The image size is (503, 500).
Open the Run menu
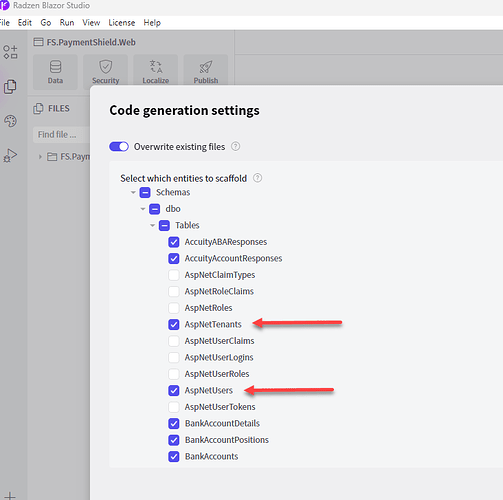tap(67, 23)
